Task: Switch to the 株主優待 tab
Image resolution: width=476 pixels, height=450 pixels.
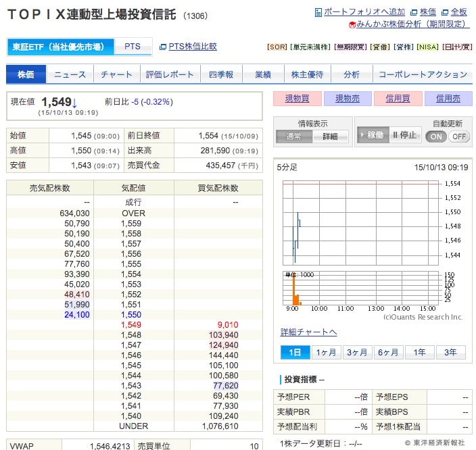Action: click(x=307, y=74)
